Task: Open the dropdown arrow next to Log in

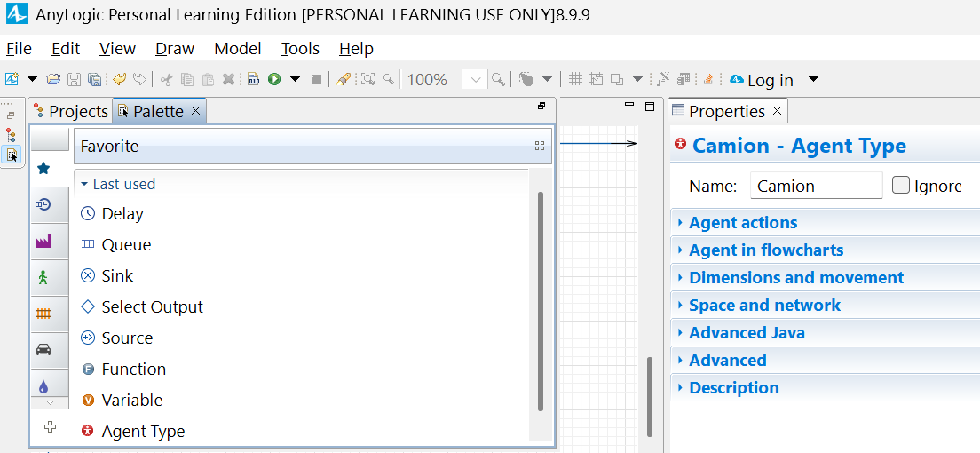Action: [x=813, y=79]
